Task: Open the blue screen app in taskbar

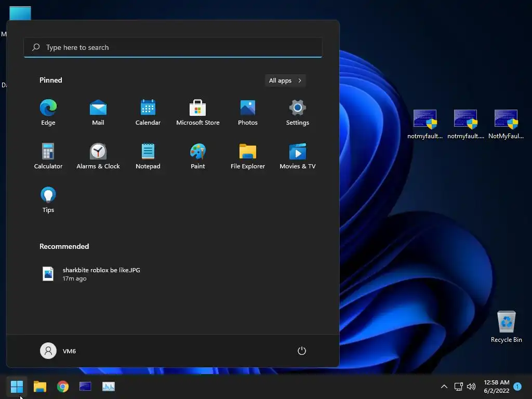Action: pos(85,386)
